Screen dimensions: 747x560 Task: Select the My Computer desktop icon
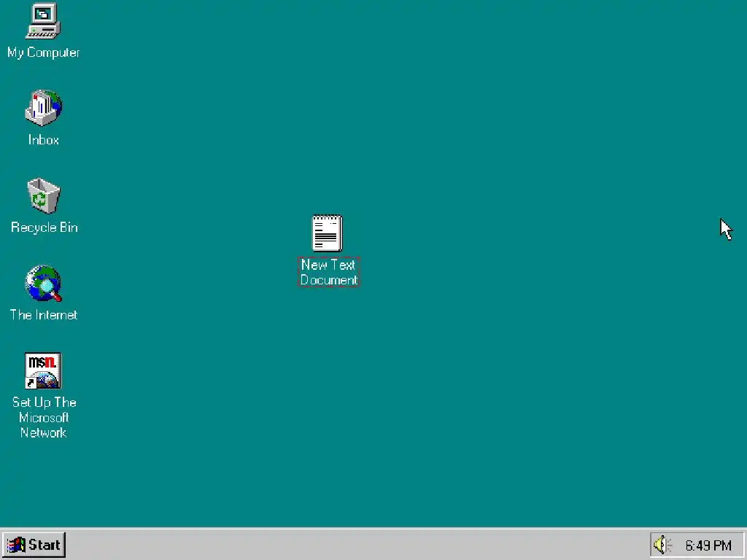tap(43, 20)
